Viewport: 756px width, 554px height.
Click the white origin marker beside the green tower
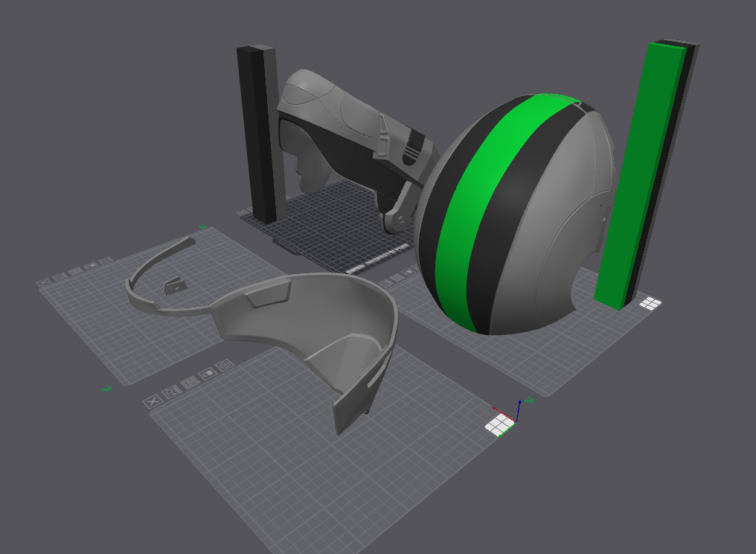[x=650, y=303]
